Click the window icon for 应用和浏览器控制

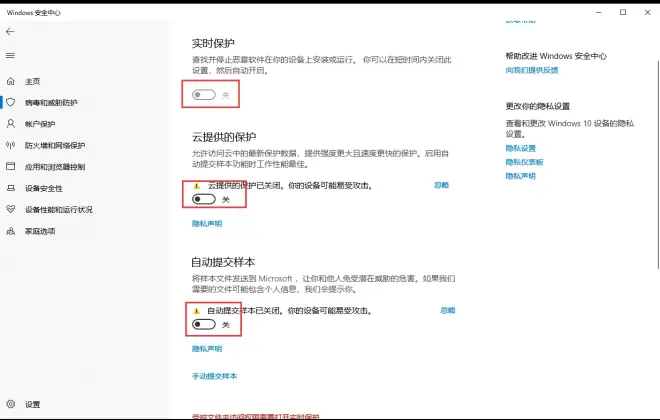click(11, 166)
